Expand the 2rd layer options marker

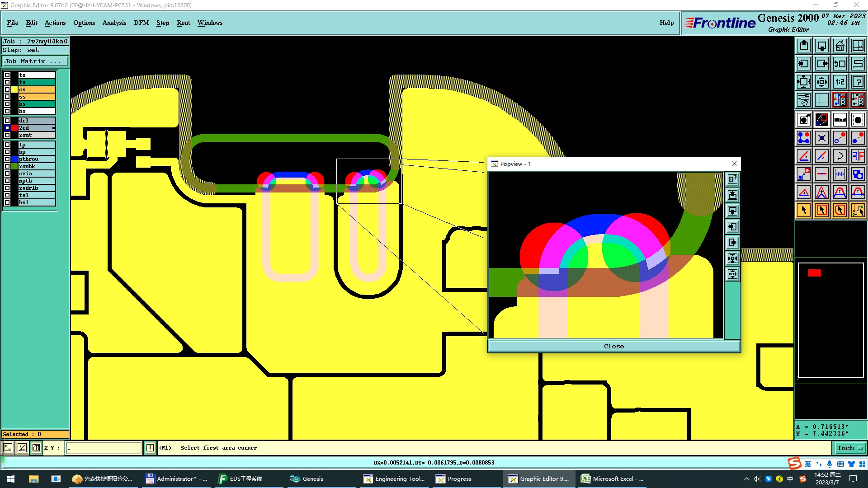53,128
